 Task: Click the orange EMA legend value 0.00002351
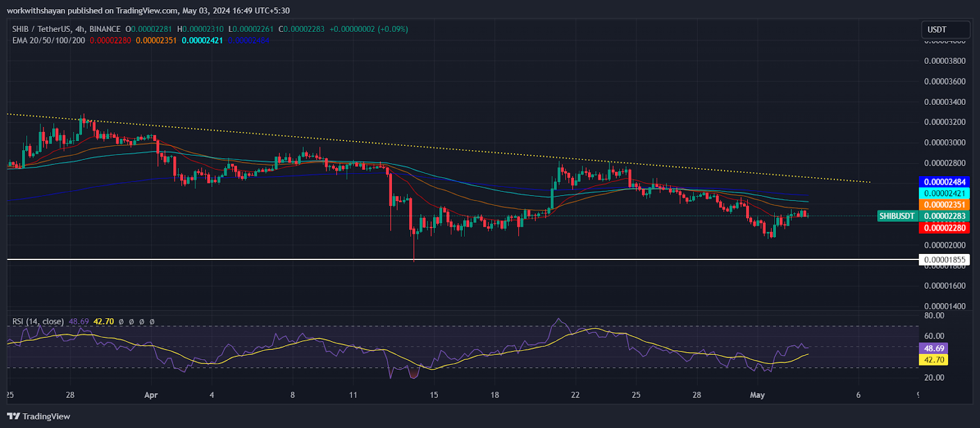point(156,40)
